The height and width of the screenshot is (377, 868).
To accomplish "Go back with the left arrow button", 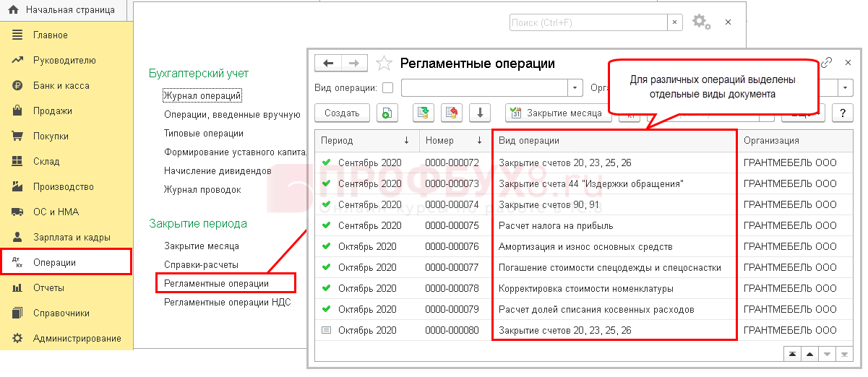I will pyautogui.click(x=328, y=64).
